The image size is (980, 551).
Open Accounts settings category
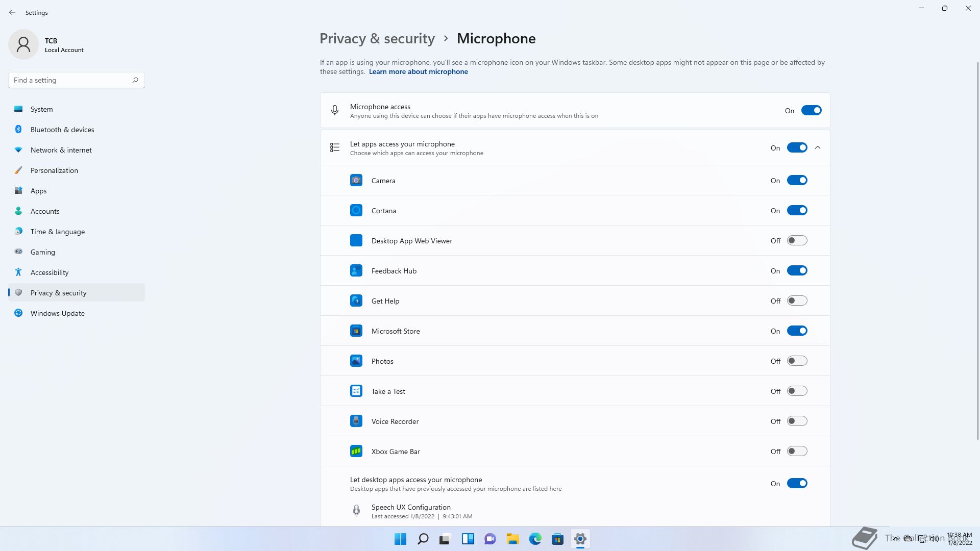point(77,211)
